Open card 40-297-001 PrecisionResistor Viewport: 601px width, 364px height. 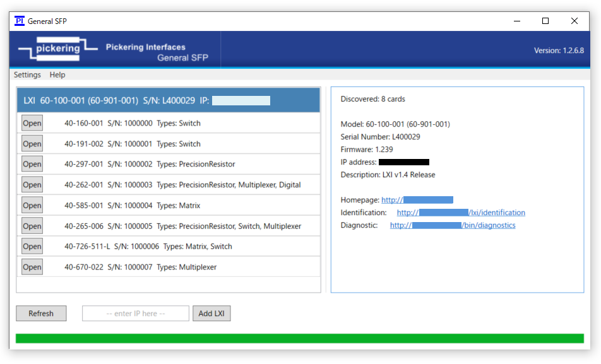click(32, 164)
